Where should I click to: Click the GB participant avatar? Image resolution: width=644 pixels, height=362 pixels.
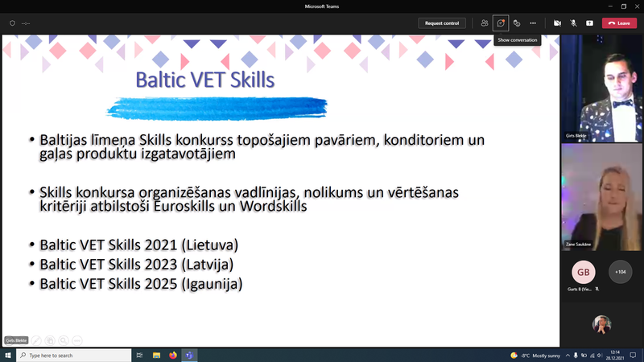(583, 272)
